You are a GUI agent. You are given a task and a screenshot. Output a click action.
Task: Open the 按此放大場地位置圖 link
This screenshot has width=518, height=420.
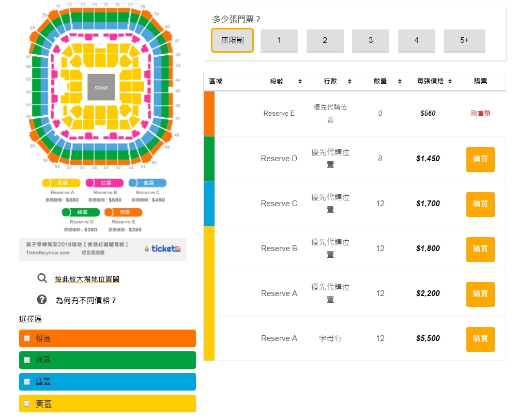click(x=87, y=279)
